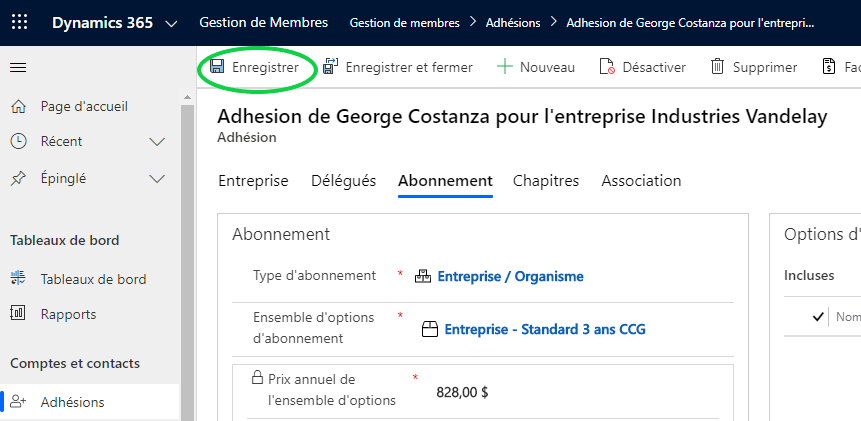Open Tableaux de bord in sidebar
This screenshot has width=861, height=421.
pyautogui.click(x=93, y=279)
